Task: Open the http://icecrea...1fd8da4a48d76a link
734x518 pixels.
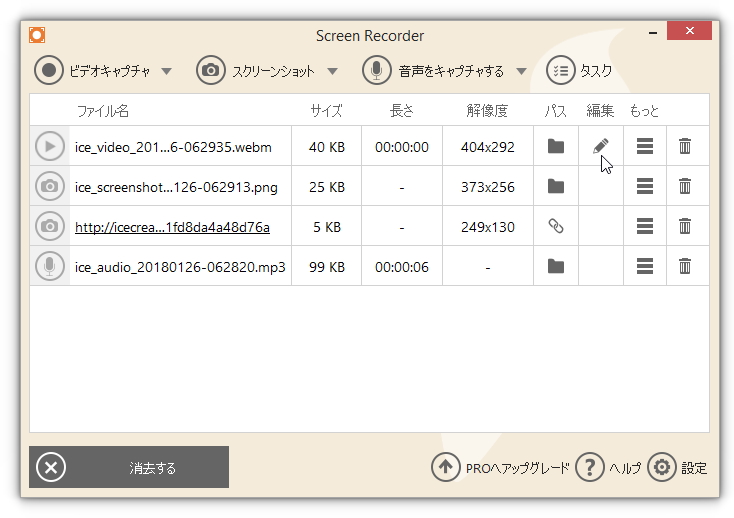Action: [x=172, y=227]
